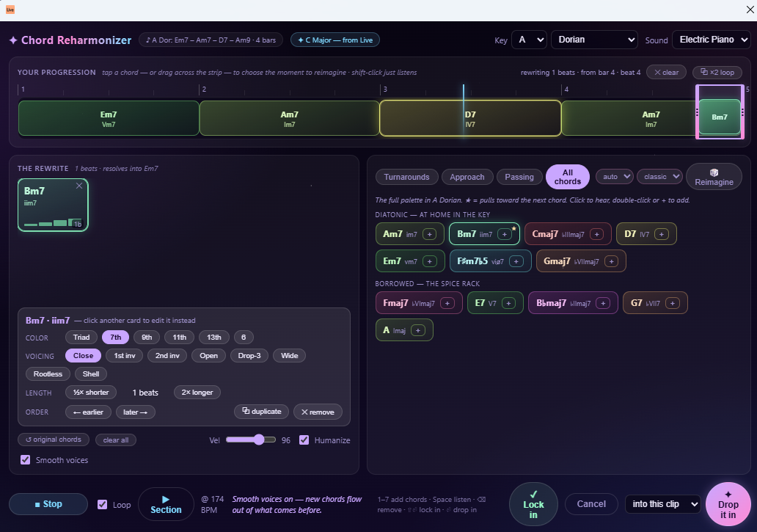Click the playhead in bar 3
This screenshot has width=757, height=532.
pyautogui.click(x=464, y=111)
